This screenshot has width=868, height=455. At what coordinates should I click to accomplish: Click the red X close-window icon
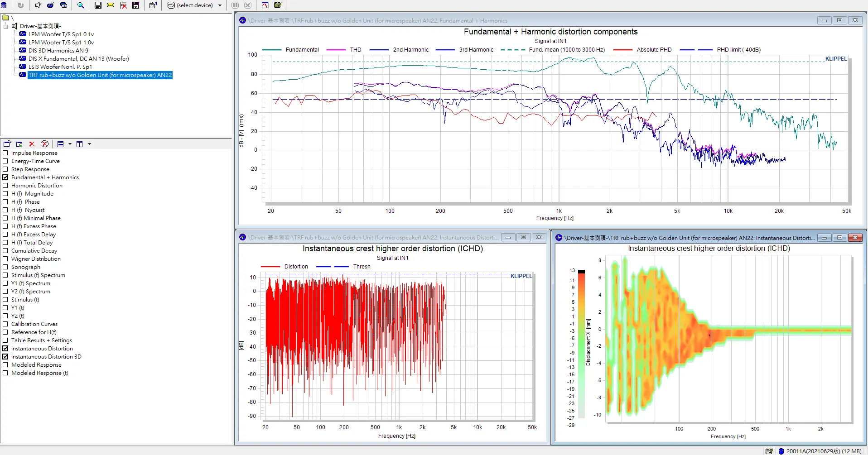32,144
